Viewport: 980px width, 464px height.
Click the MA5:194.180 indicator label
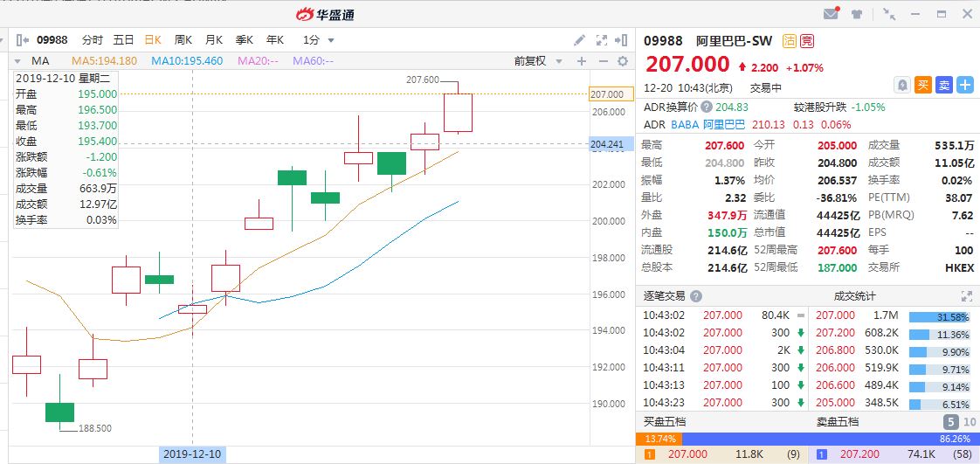coord(104,60)
